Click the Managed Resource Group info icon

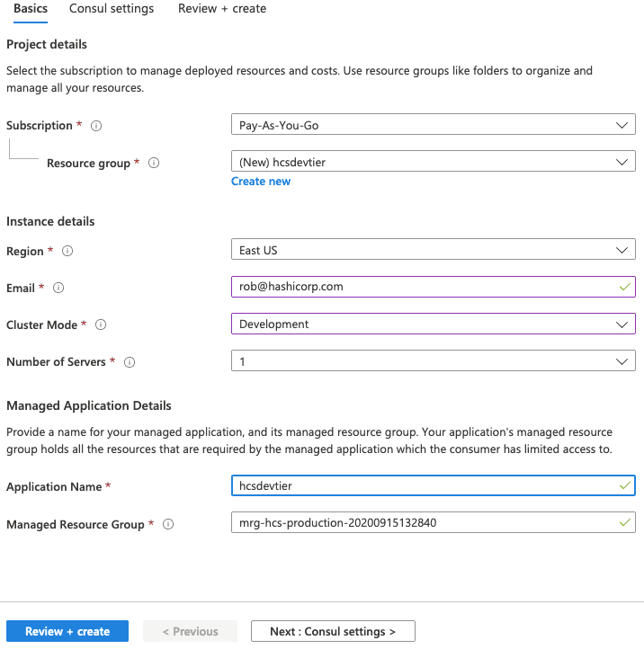pos(168,524)
